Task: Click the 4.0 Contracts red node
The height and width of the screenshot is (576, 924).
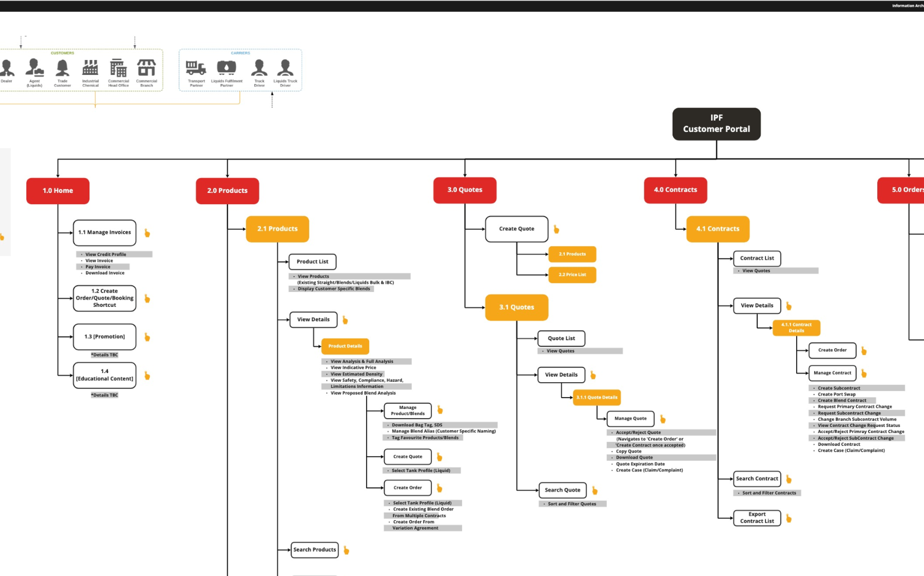Action: point(675,190)
